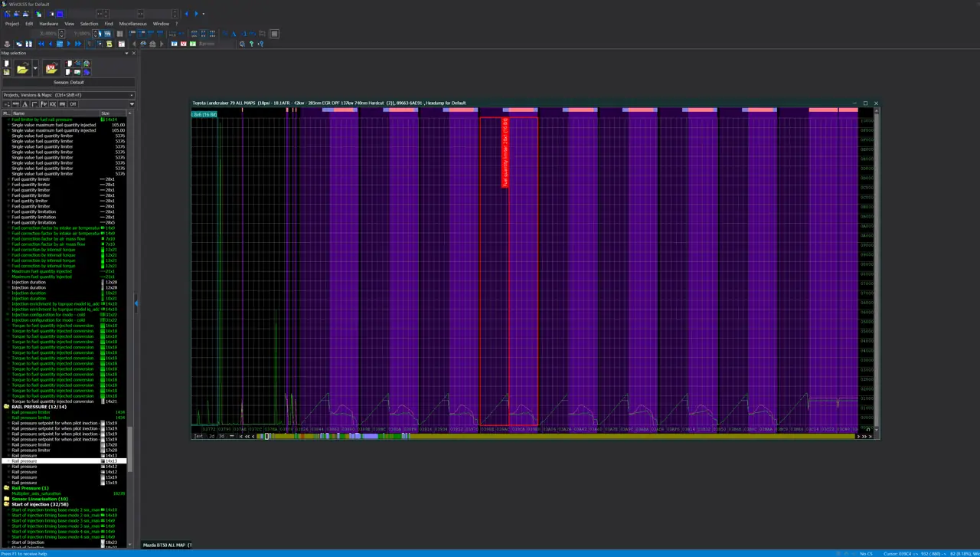The image size is (980, 557).
Task: Click the double-right fast-forward arrow icon
Action: (78, 44)
